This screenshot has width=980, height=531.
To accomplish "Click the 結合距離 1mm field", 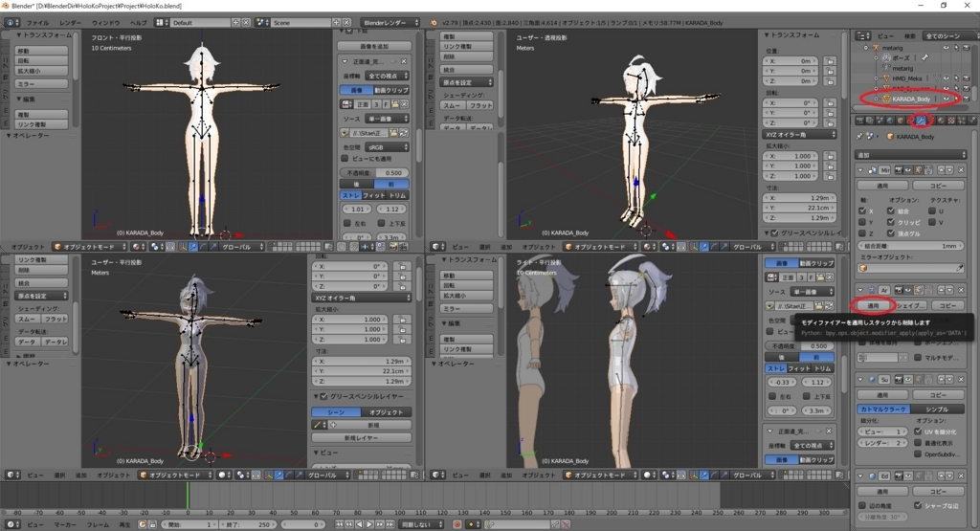I will point(911,246).
